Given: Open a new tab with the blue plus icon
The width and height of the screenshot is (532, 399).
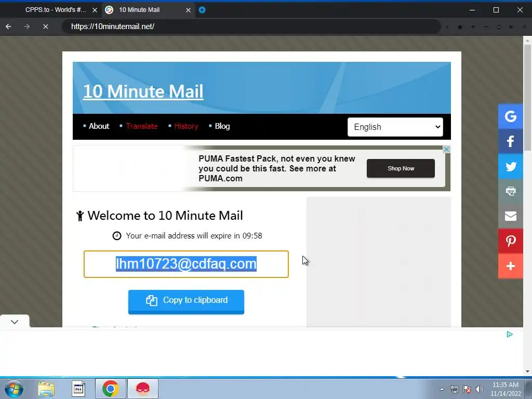Looking at the screenshot, I should tap(202, 10).
